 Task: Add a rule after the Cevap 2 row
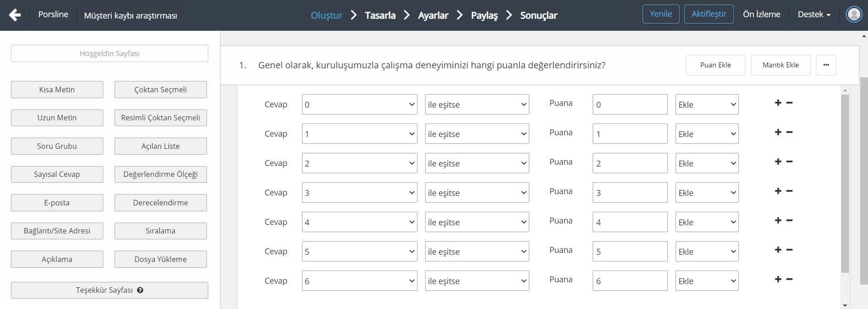[x=778, y=162]
